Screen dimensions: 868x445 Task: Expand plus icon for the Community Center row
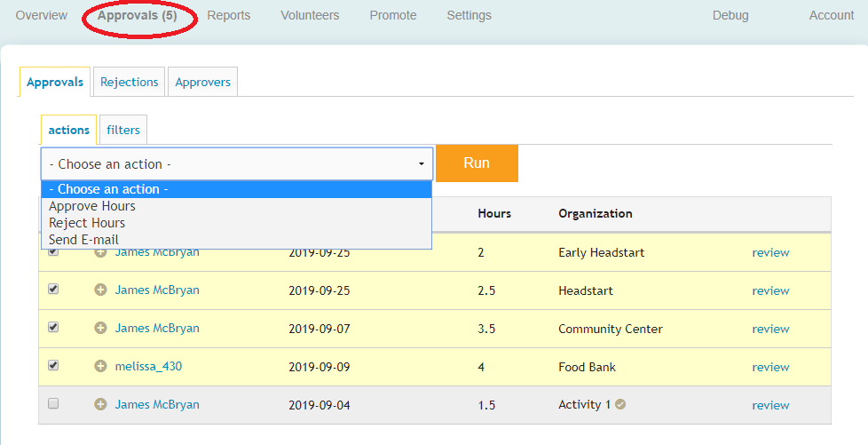click(100, 328)
